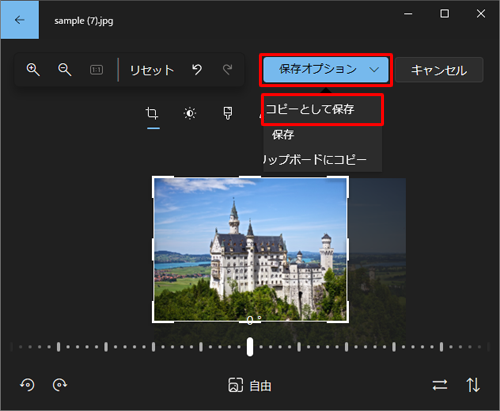Maximize the photo editor window

(x=444, y=14)
